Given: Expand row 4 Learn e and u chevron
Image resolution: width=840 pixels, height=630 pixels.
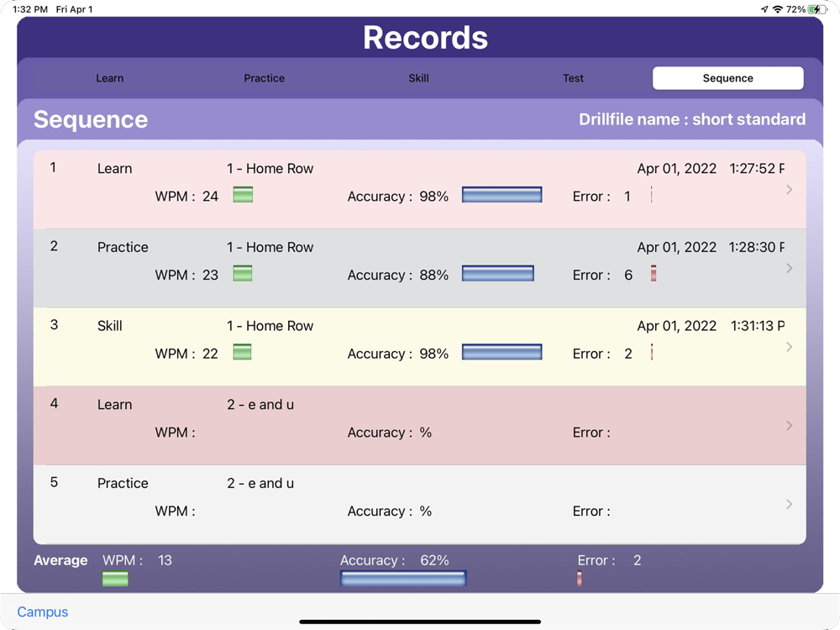Looking at the screenshot, I should pos(789,425).
